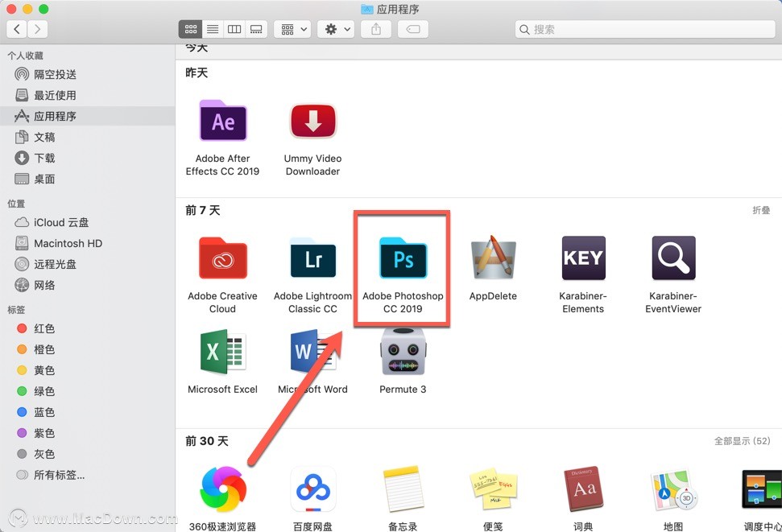Open Macintosh HD in sidebar
Image resolution: width=782 pixels, height=532 pixels.
click(87, 243)
